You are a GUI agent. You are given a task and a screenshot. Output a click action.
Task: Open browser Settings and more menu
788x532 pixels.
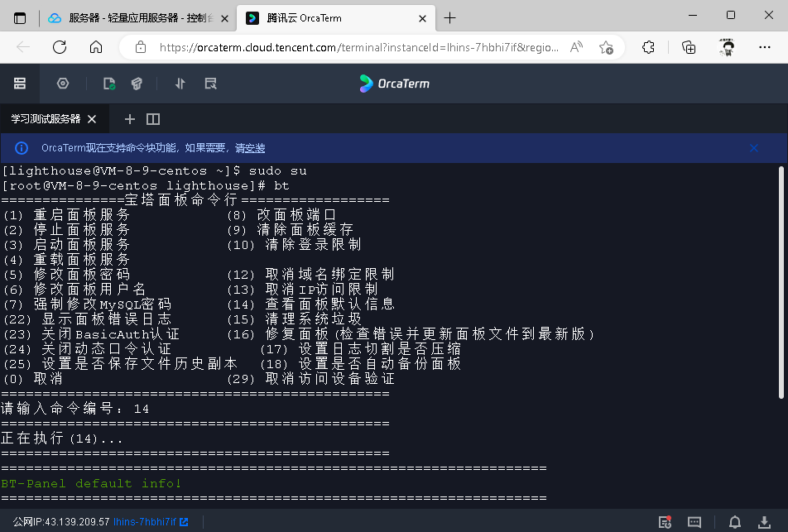click(764, 47)
